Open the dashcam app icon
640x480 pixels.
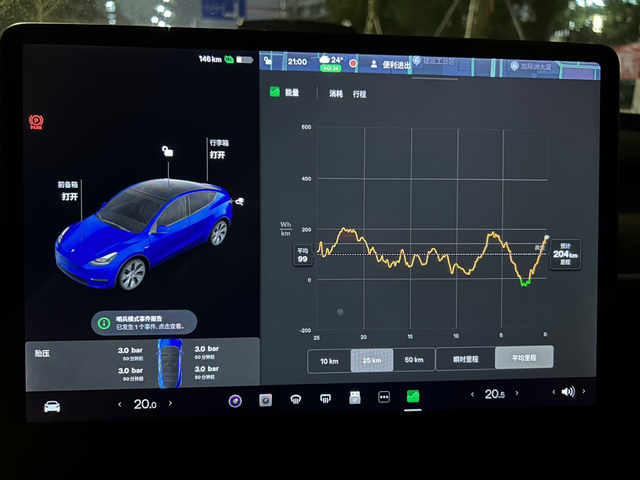tap(265, 400)
